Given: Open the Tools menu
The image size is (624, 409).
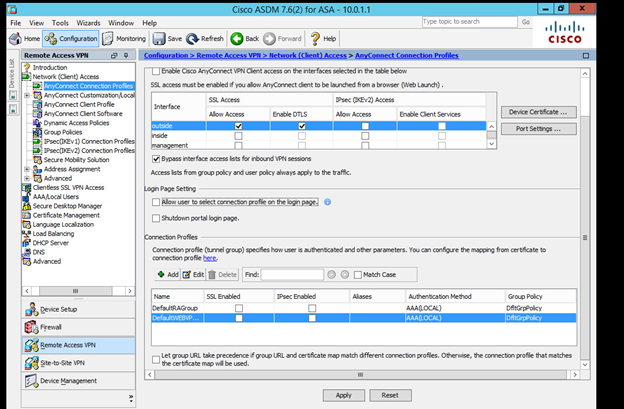Looking at the screenshot, I should 60,22.
